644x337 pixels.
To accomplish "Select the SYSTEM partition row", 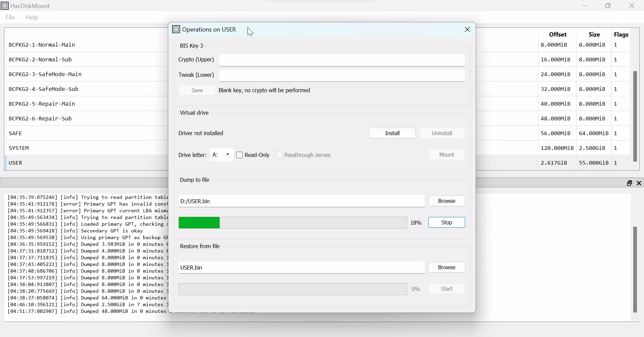I will [x=87, y=148].
